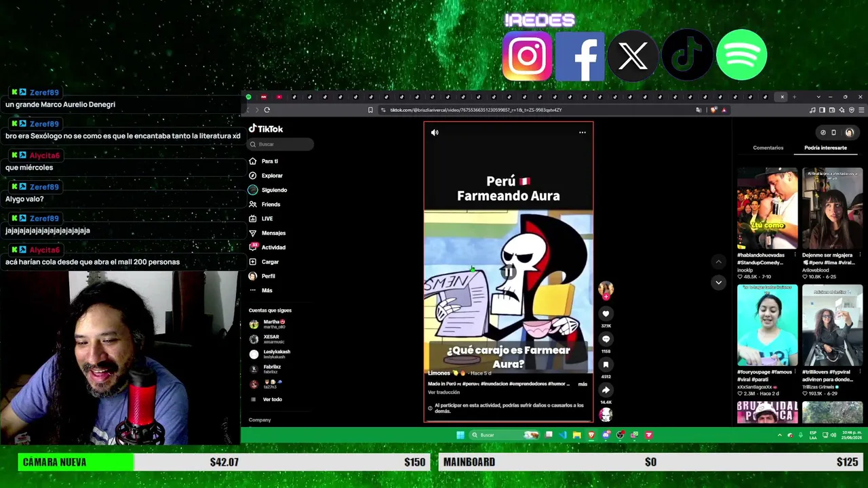868x488 pixels.
Task: Switch to the Podría interesarte tab
Action: click(825, 148)
